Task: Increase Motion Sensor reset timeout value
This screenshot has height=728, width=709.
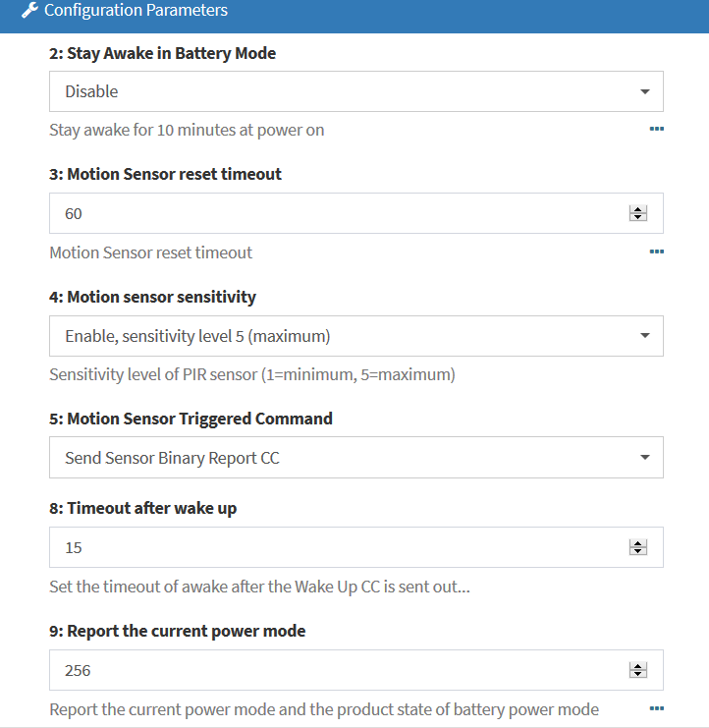Action: point(638,209)
